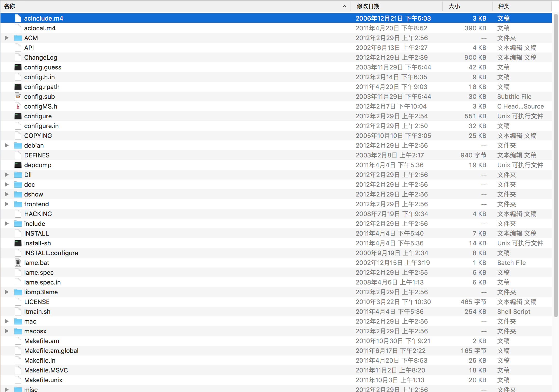Select the API file name
Viewport: 559px width, 392px height.
[29, 48]
